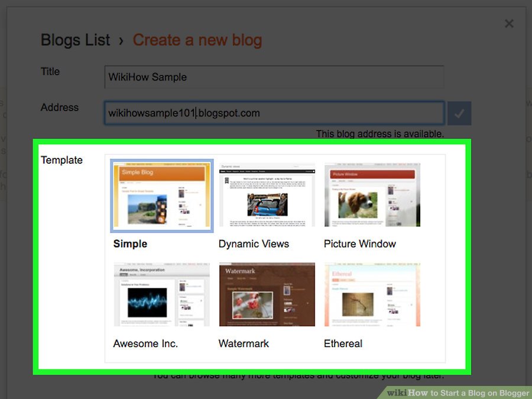Viewport: 532px width, 399px height.
Task: Click into the blog Address field
Action: [x=274, y=113]
